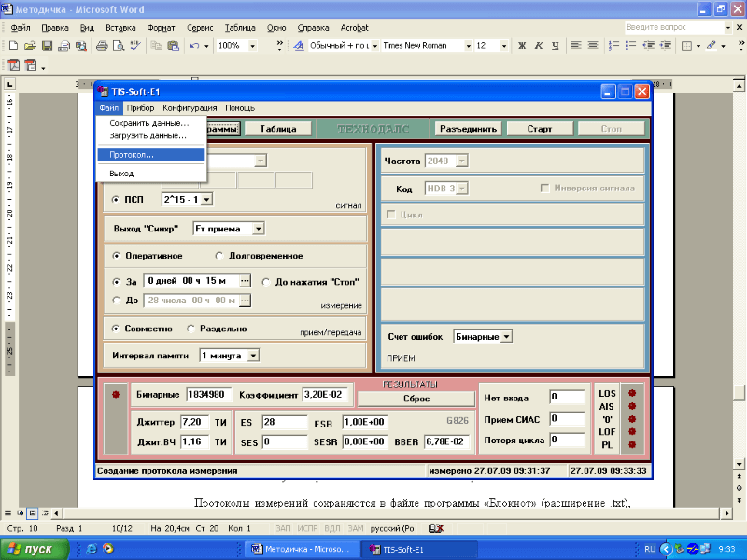This screenshot has width=747, height=560.
Task: Choose Сохранить данные... menu entry
Action: pyautogui.click(x=151, y=123)
